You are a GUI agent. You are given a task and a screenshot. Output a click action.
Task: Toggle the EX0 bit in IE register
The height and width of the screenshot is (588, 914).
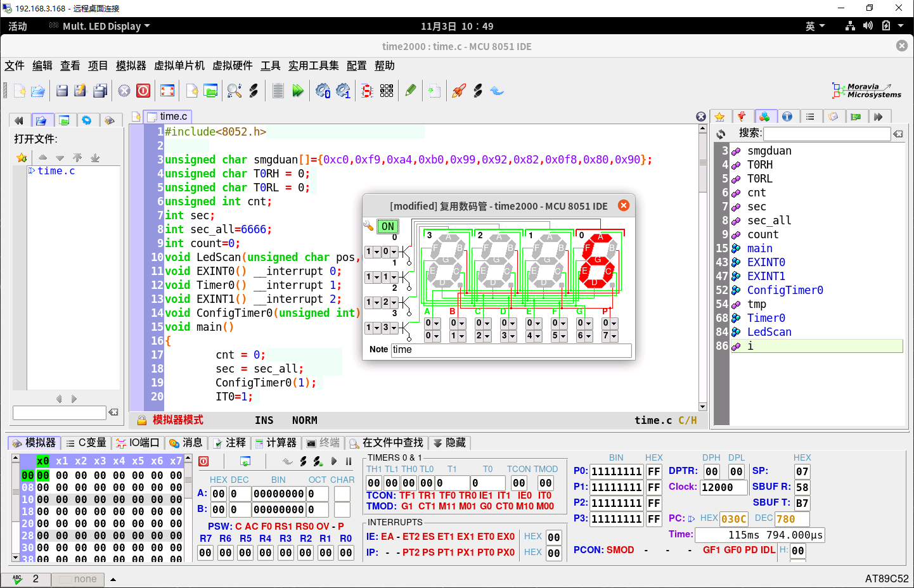pyautogui.click(x=506, y=537)
